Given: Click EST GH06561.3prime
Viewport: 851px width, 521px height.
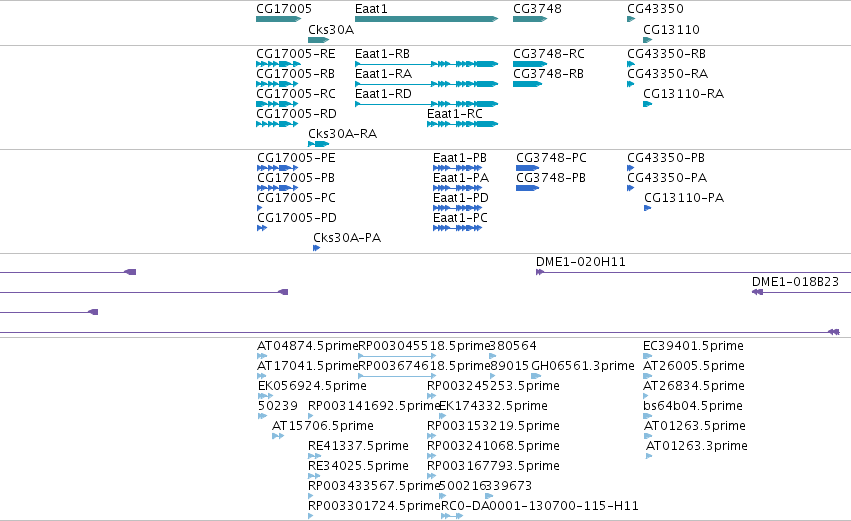Looking at the screenshot, I should pyautogui.click(x=536, y=376).
